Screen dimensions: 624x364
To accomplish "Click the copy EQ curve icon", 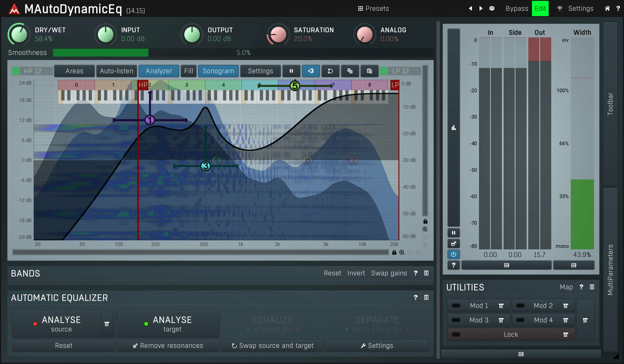I will pos(350,71).
